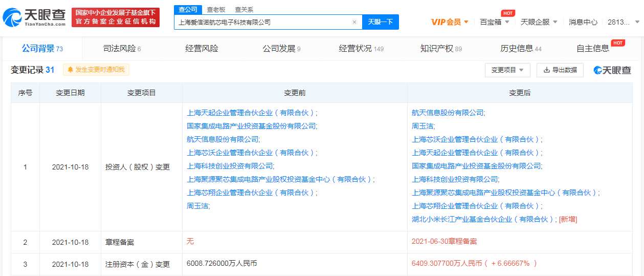
Task: Open 上海科技创业投资有限公司 link in 变更前 column
Action: pyautogui.click(x=230, y=166)
